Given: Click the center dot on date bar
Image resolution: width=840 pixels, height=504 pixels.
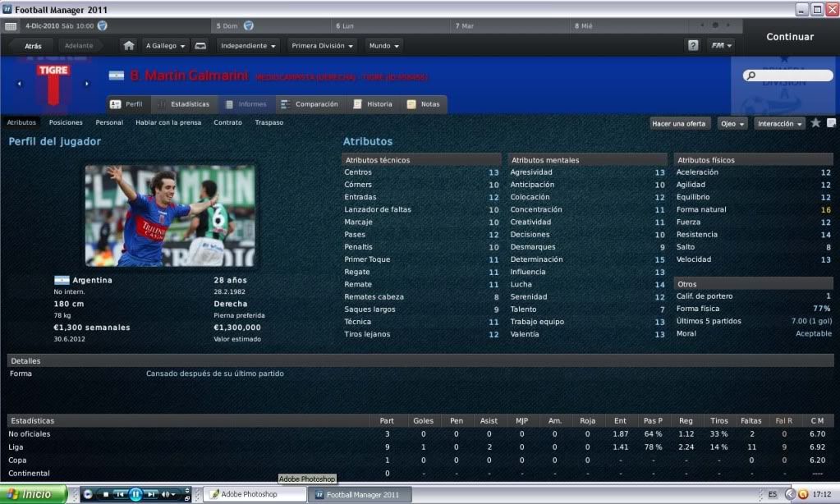Looking at the screenshot, I should (x=715, y=25).
